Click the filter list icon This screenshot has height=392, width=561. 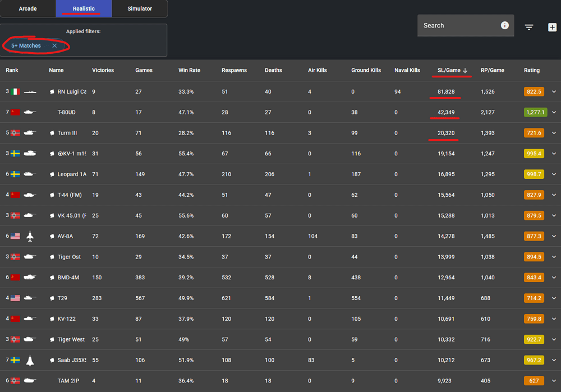coord(528,27)
